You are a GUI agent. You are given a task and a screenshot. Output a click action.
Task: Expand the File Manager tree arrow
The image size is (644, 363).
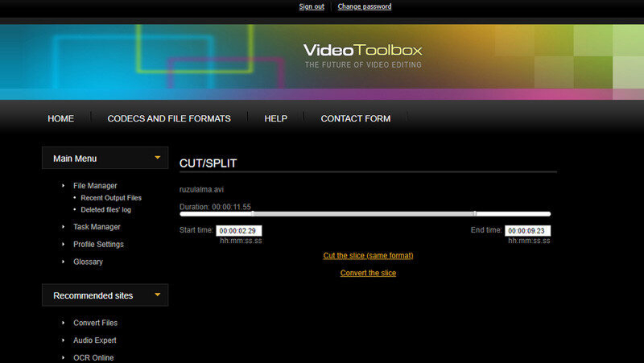pos(64,186)
